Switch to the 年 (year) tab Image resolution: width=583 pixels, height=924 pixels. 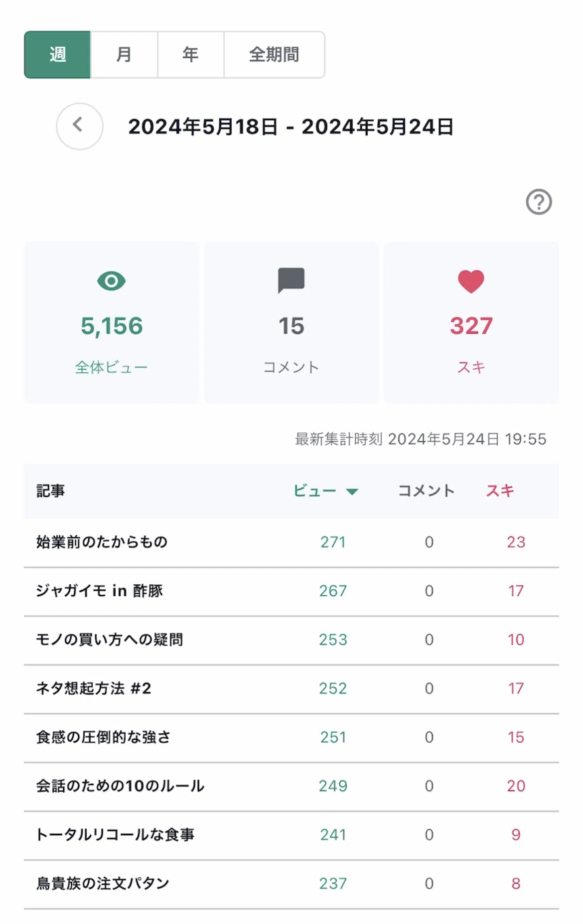pyautogui.click(x=190, y=54)
